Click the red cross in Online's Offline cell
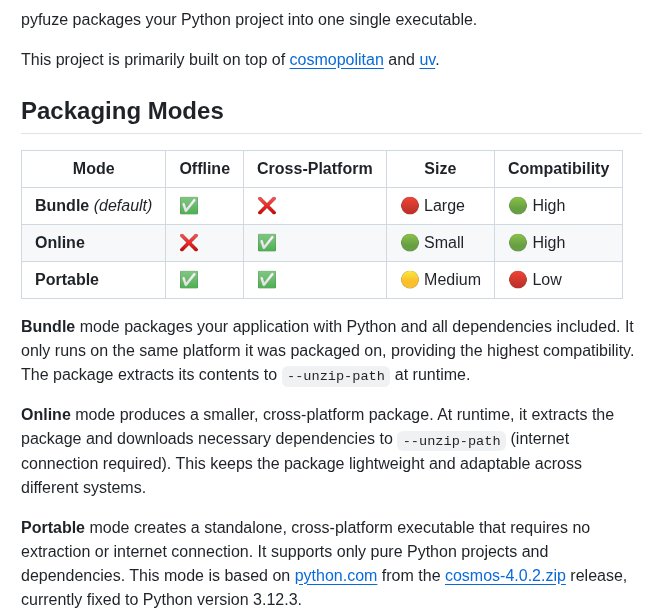 click(x=188, y=243)
